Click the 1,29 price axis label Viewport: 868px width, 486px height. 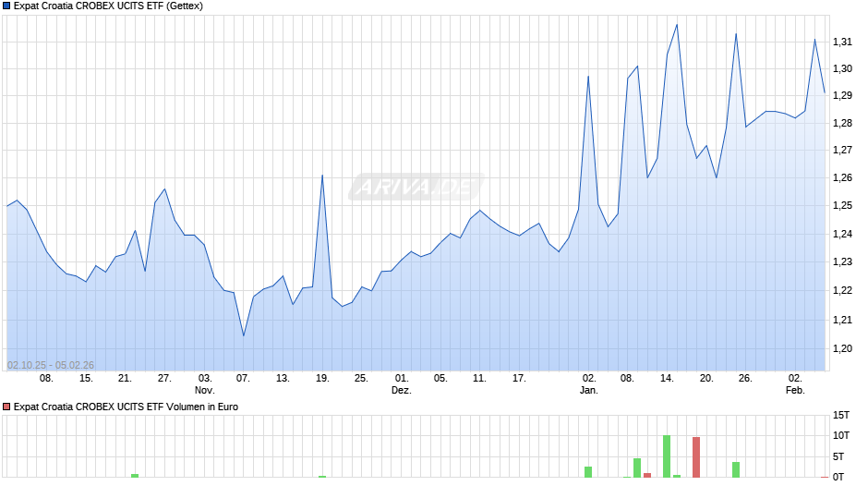(x=842, y=96)
